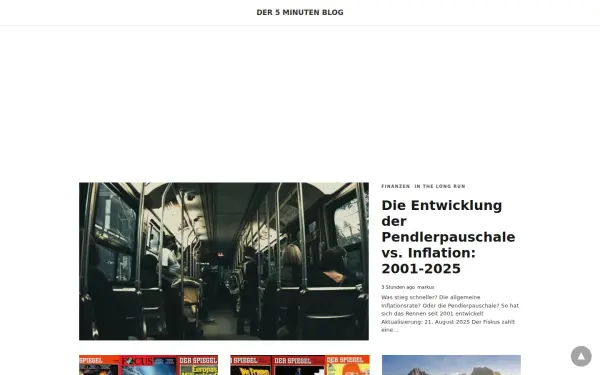Open the FINANZEN category link
Image resolution: width=600 pixels, height=375 pixels.
(395, 186)
